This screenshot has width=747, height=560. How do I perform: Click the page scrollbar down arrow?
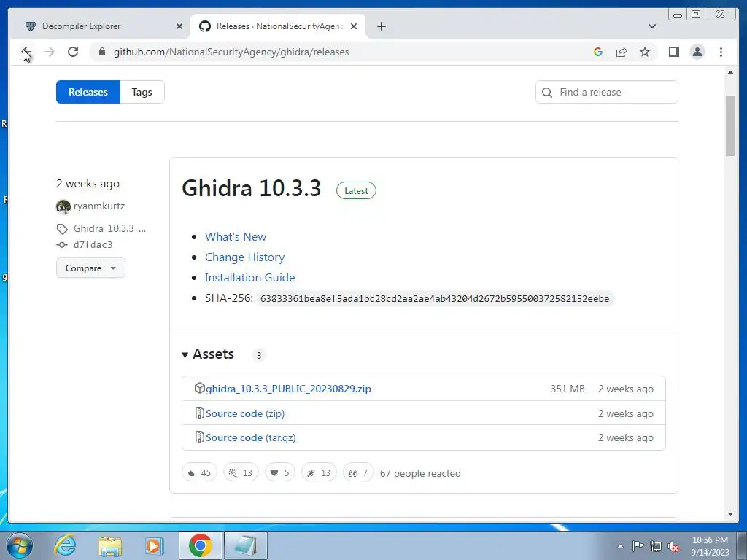[730, 514]
